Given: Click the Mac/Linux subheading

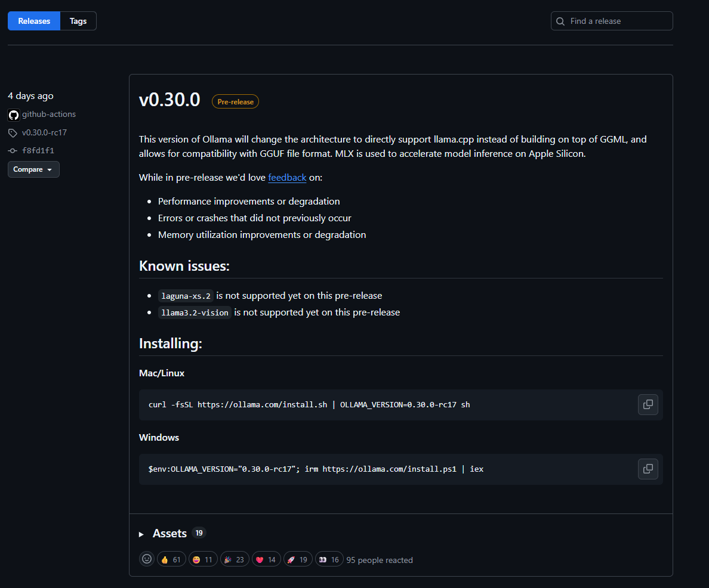Looking at the screenshot, I should 161,373.
